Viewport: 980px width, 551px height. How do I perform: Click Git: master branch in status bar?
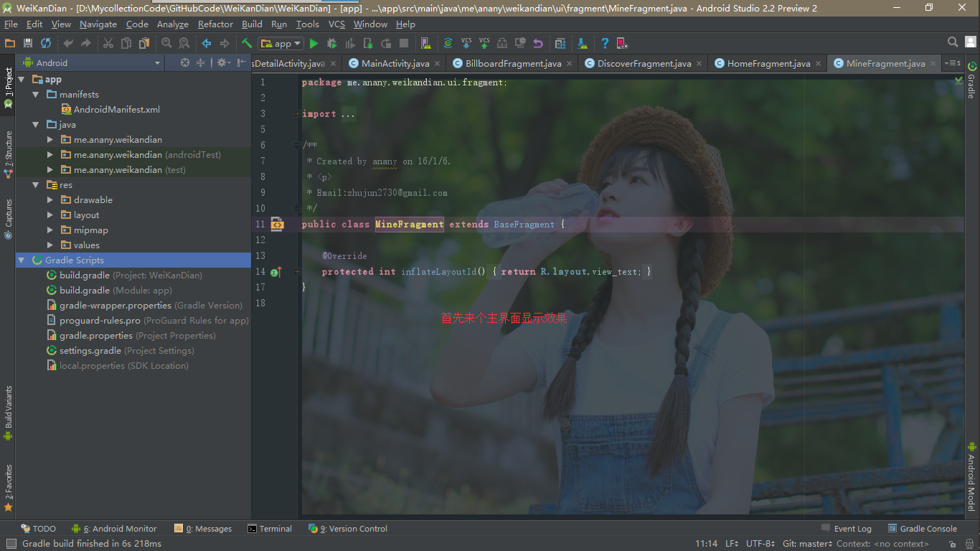pyautogui.click(x=808, y=544)
